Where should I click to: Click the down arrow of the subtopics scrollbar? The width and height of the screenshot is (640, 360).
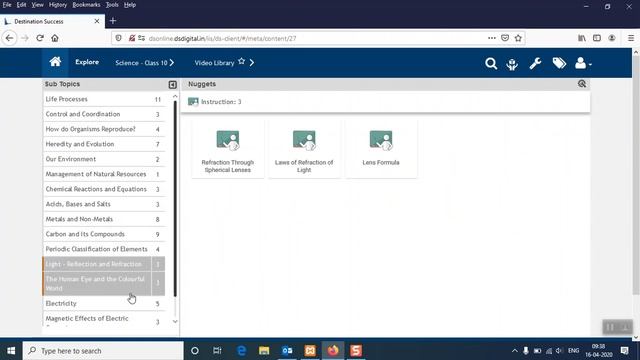point(175,322)
